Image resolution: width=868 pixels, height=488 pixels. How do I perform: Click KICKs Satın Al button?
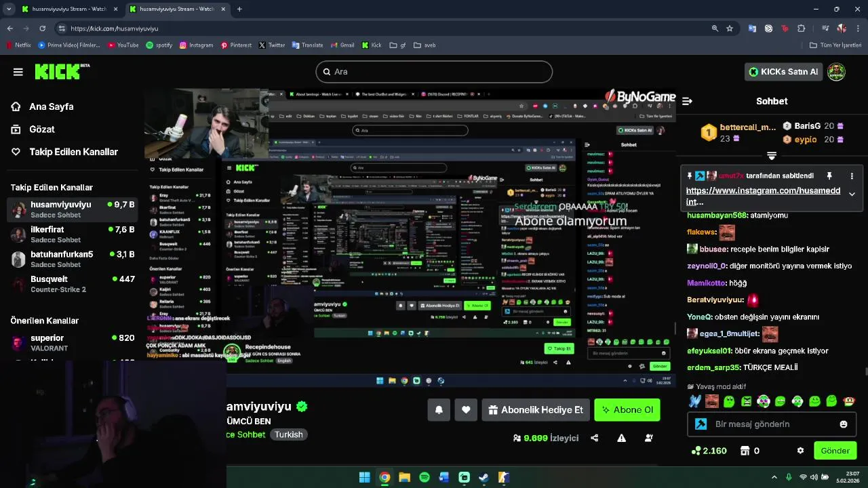click(784, 72)
